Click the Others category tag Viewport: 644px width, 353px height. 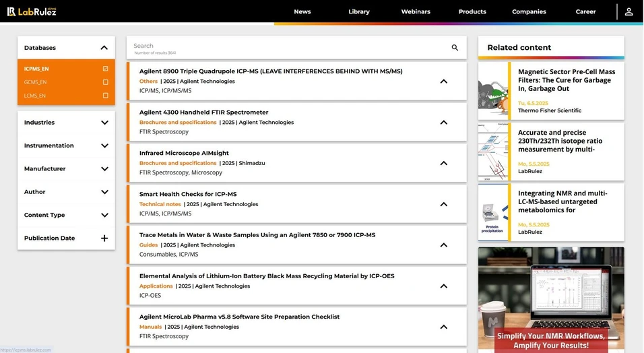tap(148, 82)
